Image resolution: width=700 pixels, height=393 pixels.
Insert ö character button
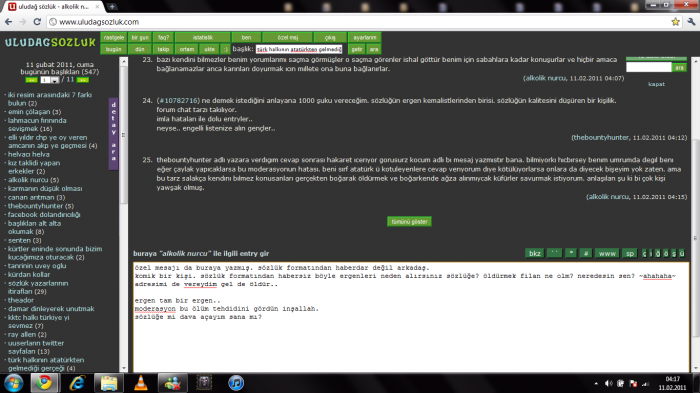pyautogui.click(x=666, y=253)
